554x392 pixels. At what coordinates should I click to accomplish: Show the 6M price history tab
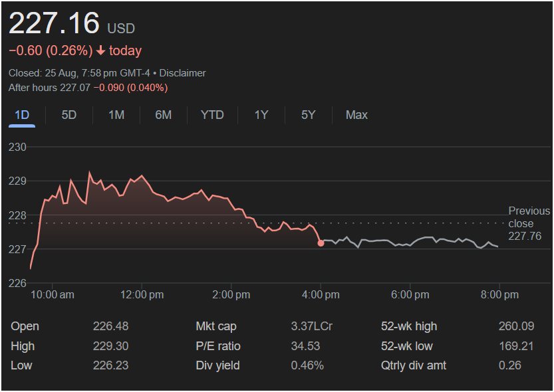click(x=163, y=115)
